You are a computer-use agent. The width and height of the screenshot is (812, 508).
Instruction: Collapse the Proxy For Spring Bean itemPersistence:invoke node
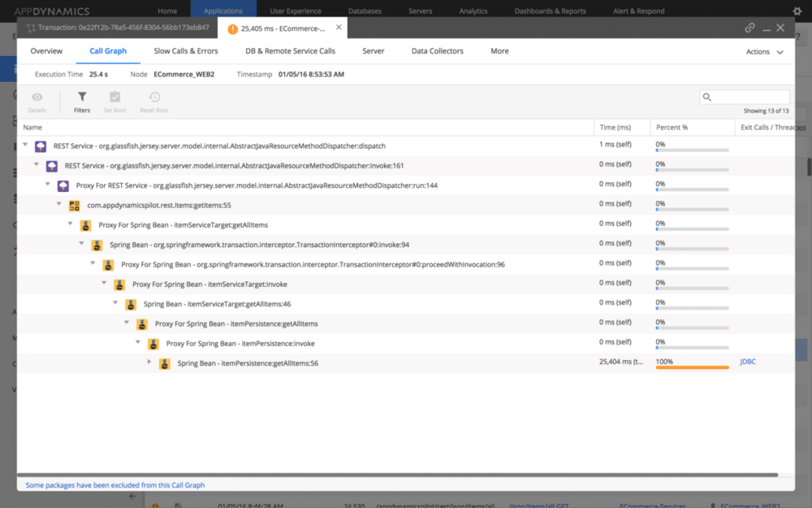click(138, 343)
